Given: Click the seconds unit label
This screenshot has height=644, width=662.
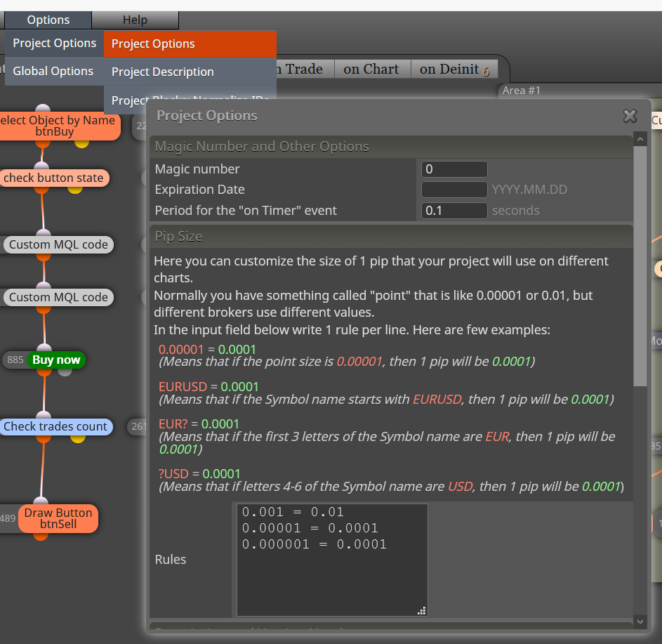Looking at the screenshot, I should point(515,210).
